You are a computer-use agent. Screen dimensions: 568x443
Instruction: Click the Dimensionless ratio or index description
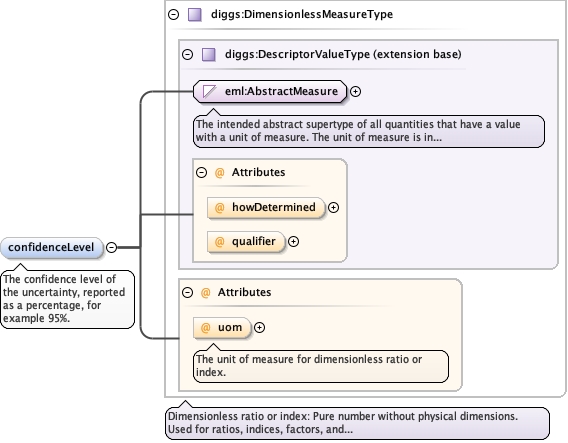(x=357, y=423)
